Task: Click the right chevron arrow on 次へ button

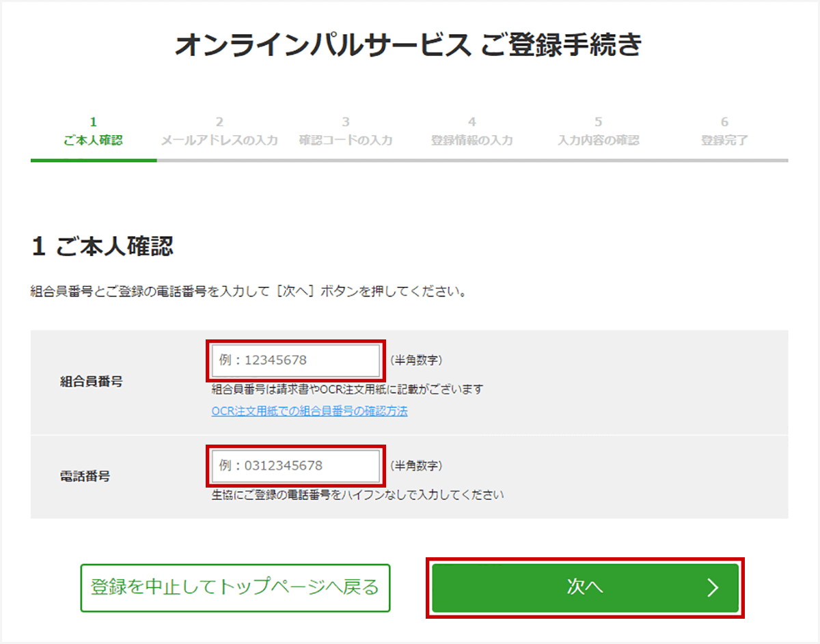Action: pos(713,587)
